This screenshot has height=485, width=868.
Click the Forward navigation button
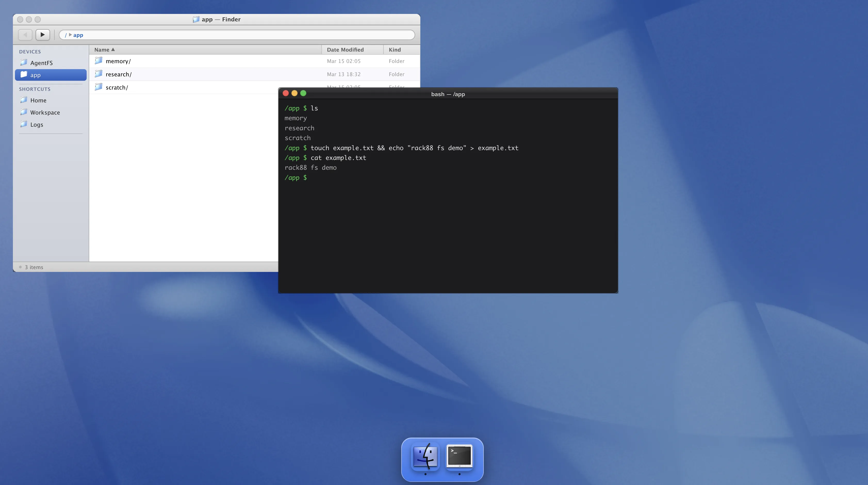pyautogui.click(x=43, y=35)
